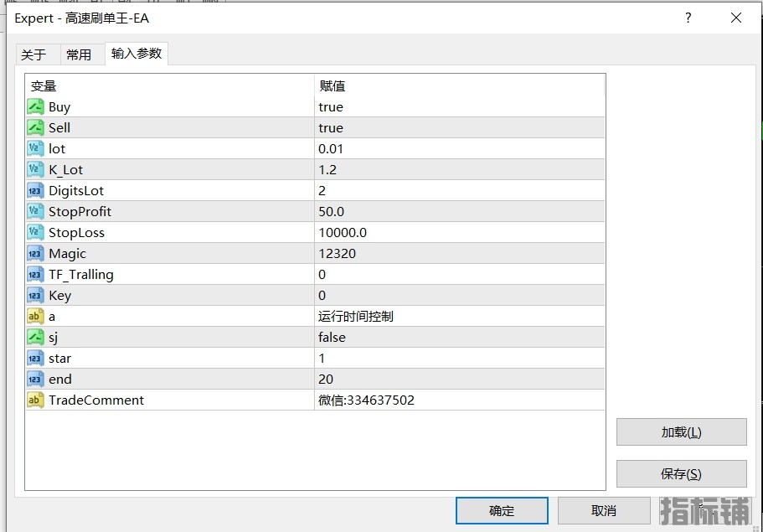
Task: Select the Sell variable name
Action: (x=59, y=127)
